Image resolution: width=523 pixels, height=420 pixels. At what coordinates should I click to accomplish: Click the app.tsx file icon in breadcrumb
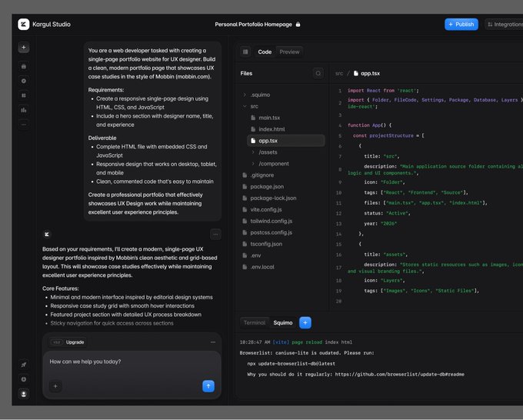[355, 73]
